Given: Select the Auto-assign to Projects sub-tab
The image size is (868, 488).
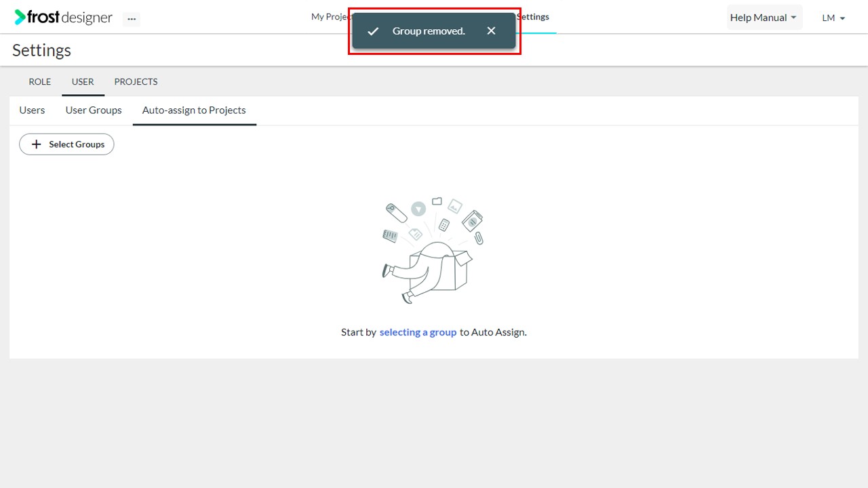Looking at the screenshot, I should click(x=194, y=110).
